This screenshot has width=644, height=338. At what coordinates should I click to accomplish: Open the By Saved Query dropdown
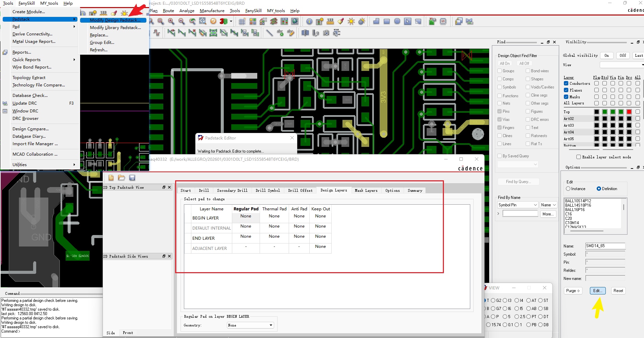(518, 164)
